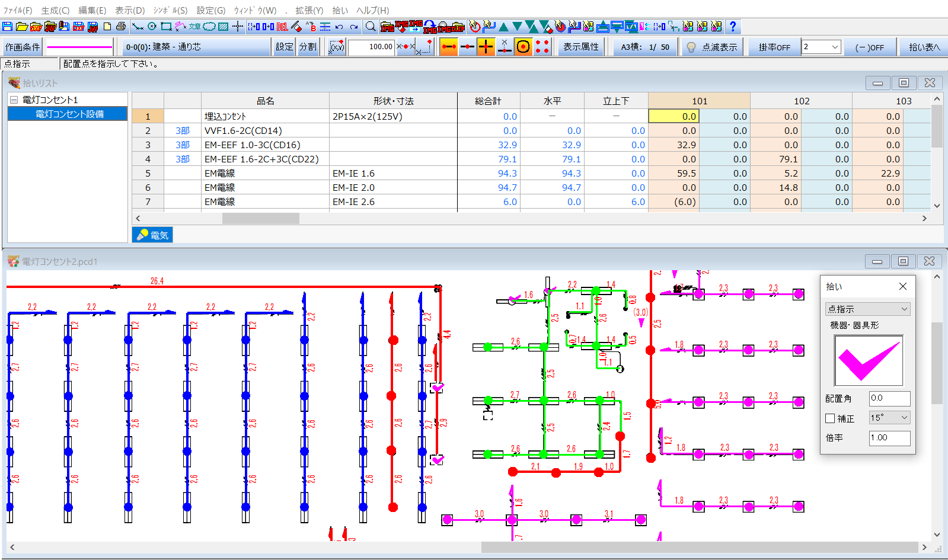This screenshot has height=560, width=948.
Task: Click the Undo arrow icon
Action: 339,27
